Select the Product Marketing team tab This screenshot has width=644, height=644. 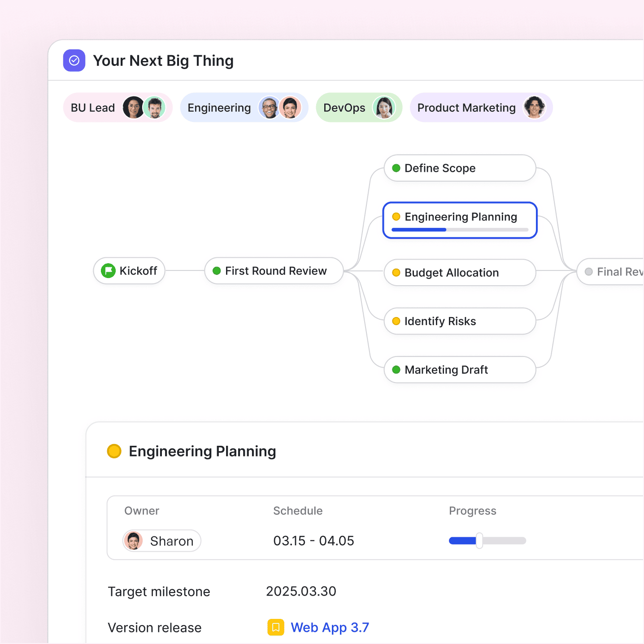coord(466,108)
